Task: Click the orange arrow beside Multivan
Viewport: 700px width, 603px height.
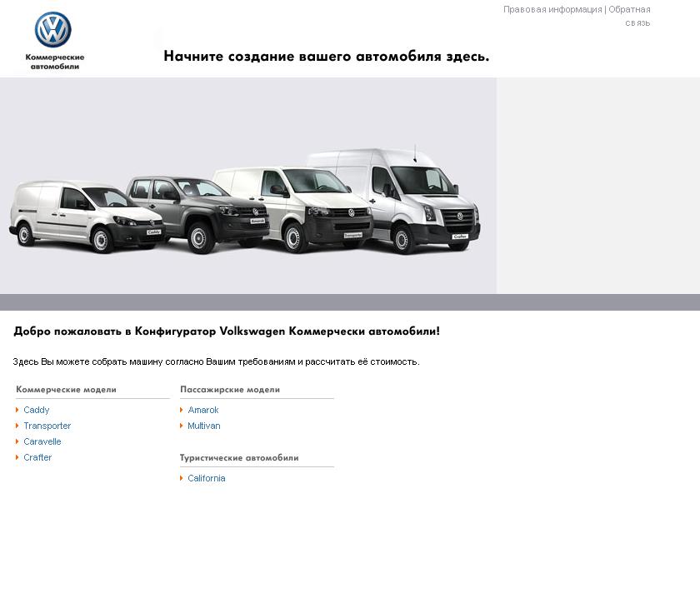Action: point(182,426)
